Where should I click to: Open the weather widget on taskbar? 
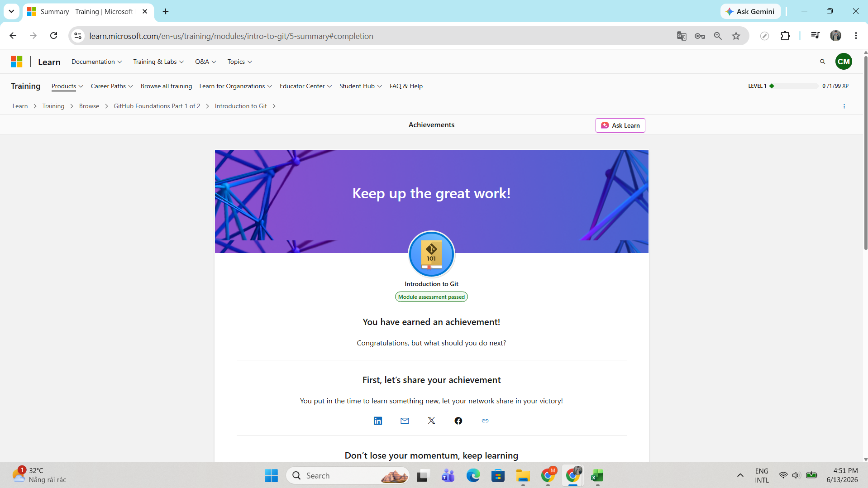[39, 475]
